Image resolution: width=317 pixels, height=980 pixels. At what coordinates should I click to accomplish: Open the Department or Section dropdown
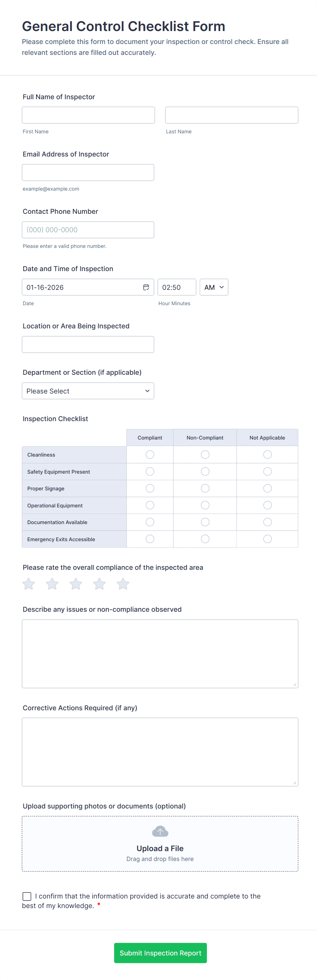[x=88, y=391]
